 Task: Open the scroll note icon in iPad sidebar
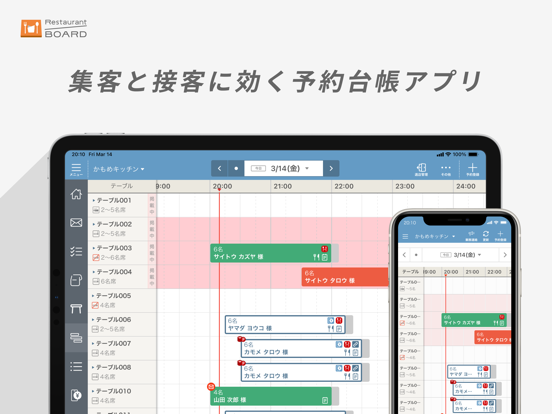[76, 280]
